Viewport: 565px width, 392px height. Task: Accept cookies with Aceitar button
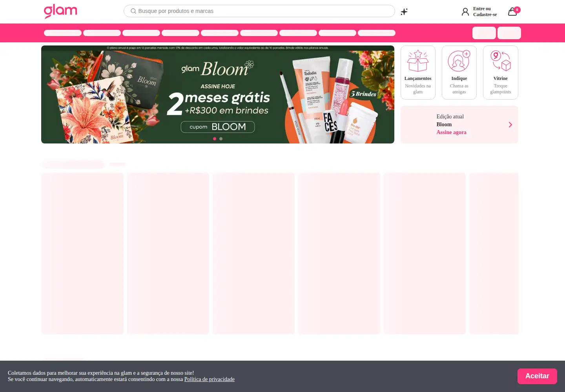click(537, 376)
